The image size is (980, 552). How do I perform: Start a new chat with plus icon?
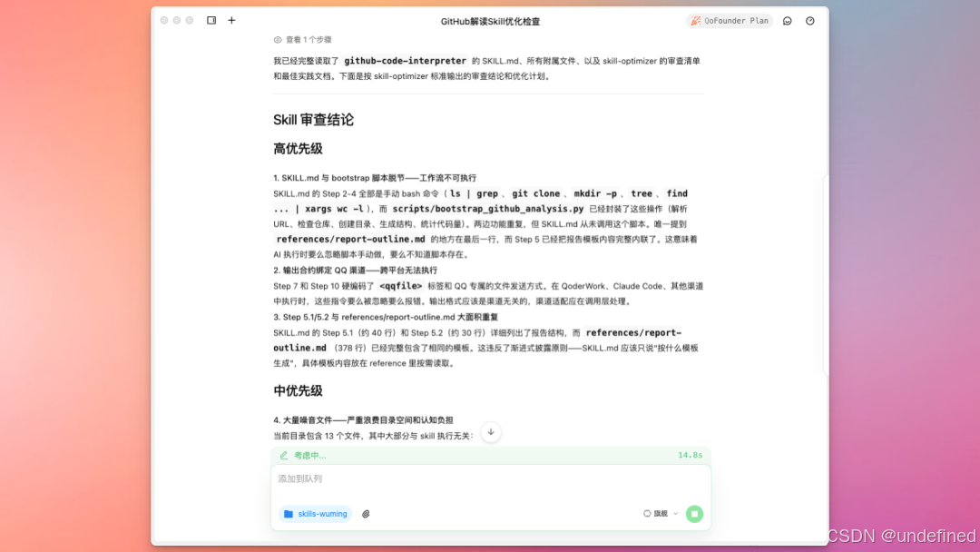232,20
